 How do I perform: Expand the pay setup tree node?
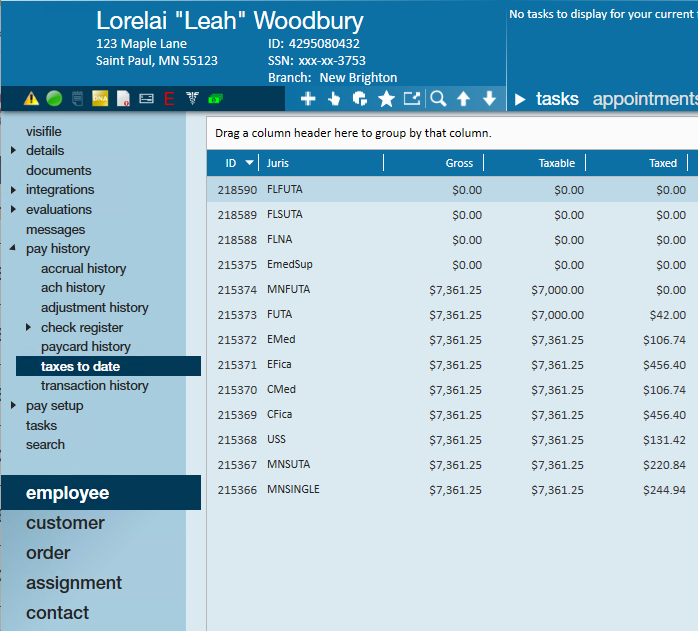13,405
